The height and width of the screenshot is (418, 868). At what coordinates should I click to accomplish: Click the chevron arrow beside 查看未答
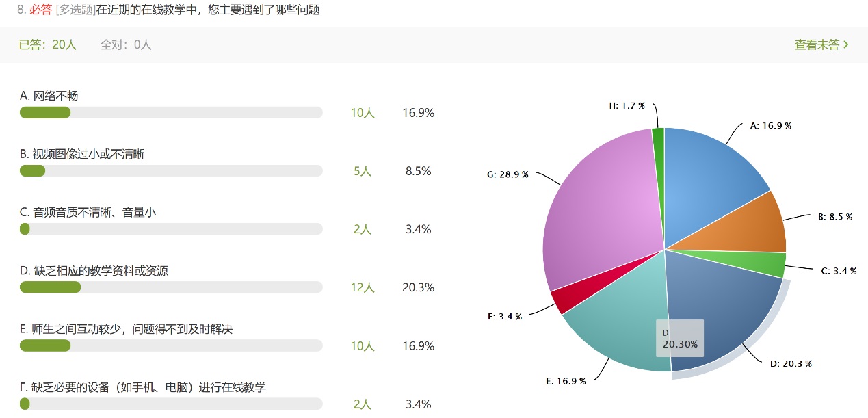pyautogui.click(x=846, y=44)
